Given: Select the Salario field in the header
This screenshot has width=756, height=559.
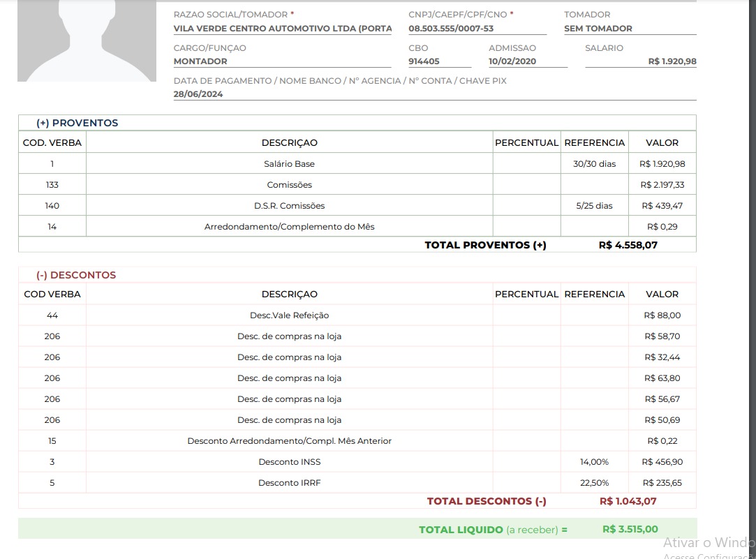Looking at the screenshot, I should click(x=641, y=61).
